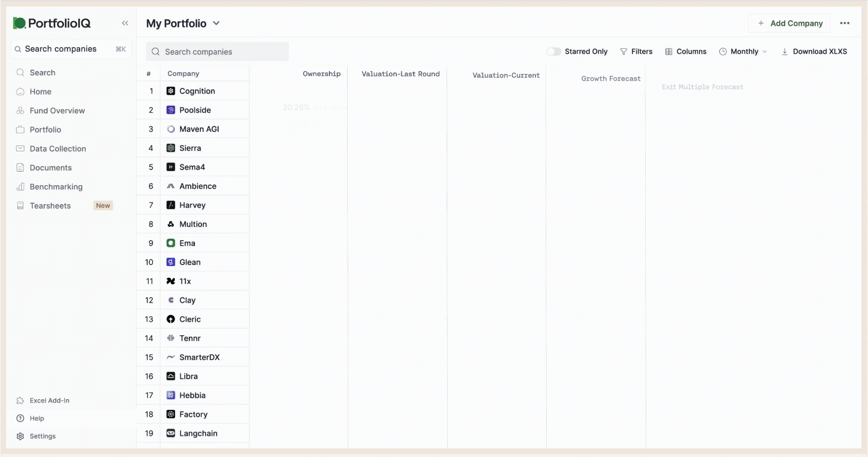The image size is (868, 457).
Task: Click the Benchmarking chart icon
Action: (x=20, y=187)
